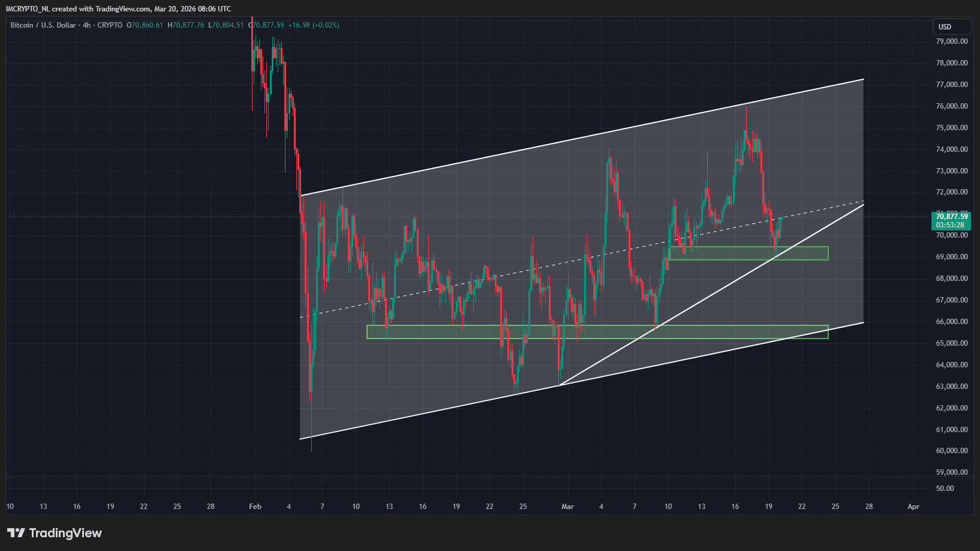Click the 79,000.00 price axis label
The width and height of the screenshot is (980, 551).
pos(952,41)
